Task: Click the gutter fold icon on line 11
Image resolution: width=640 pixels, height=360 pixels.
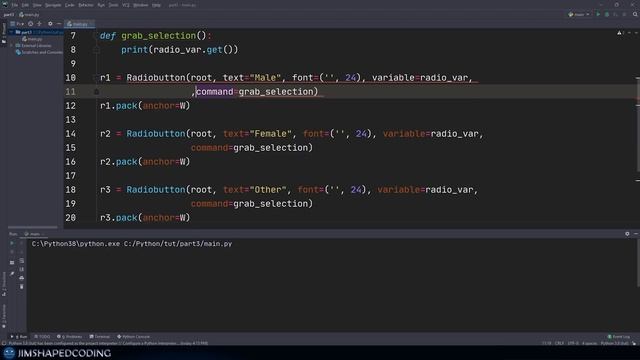Action: pos(96,92)
